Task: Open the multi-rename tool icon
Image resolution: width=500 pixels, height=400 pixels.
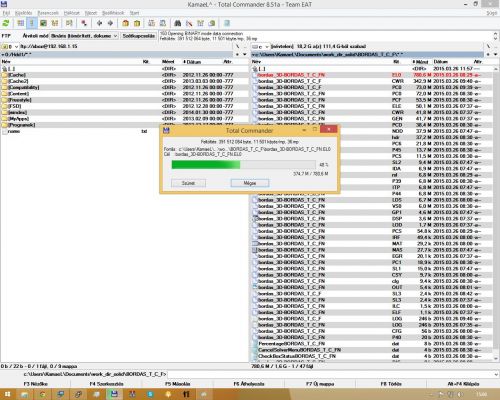Action: pos(189,23)
